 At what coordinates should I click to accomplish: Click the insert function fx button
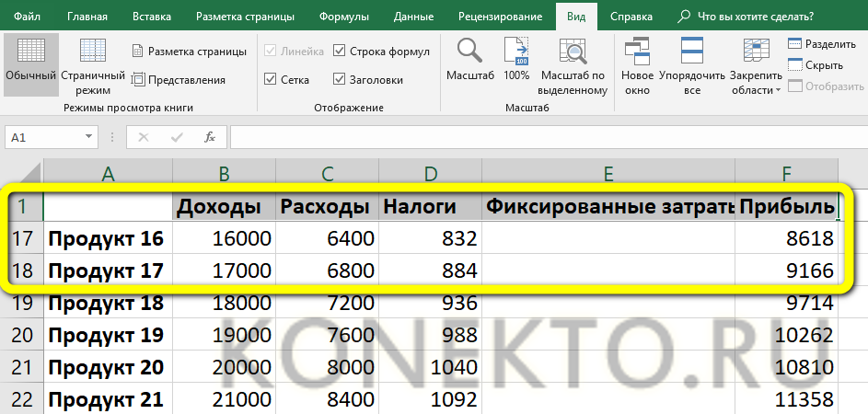click(x=209, y=137)
